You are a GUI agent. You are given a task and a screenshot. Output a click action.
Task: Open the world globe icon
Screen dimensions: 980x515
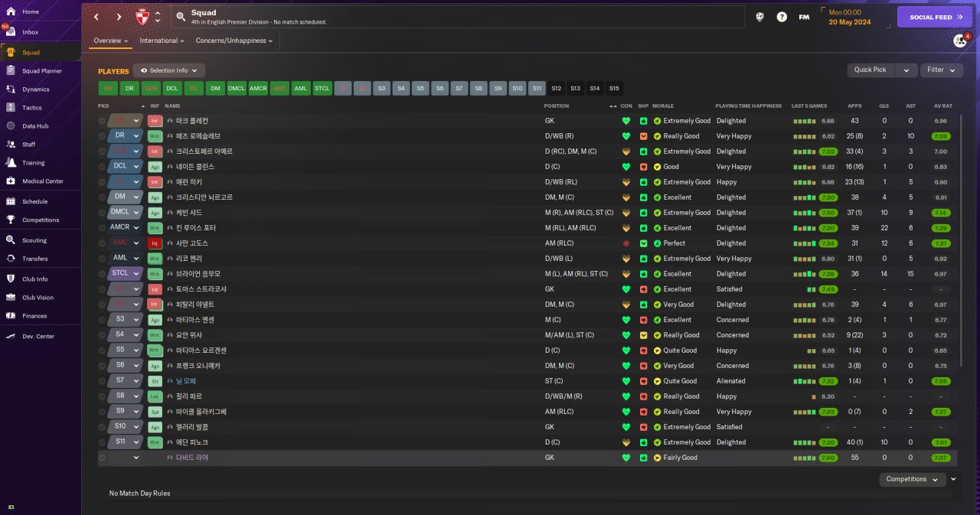coord(759,17)
